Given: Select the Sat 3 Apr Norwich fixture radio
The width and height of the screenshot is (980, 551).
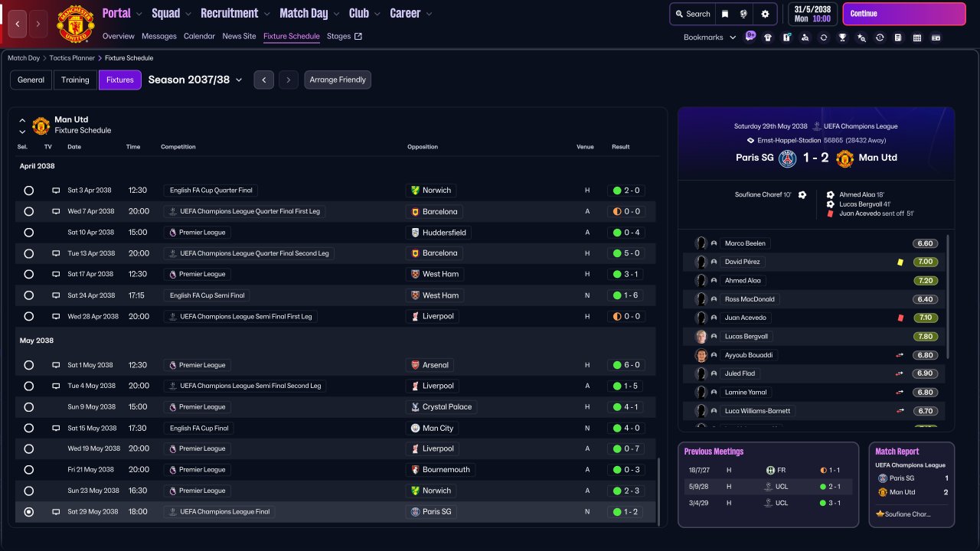Looking at the screenshot, I should click(29, 191).
